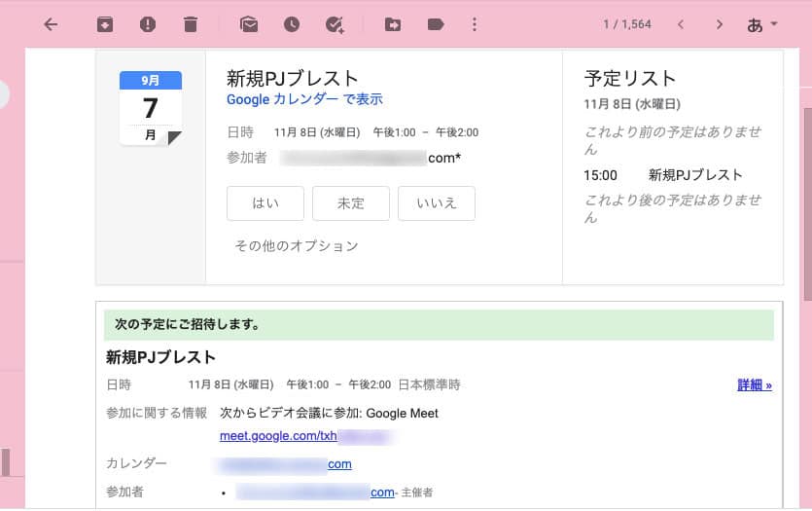Expand その他のオプション
This screenshot has width=812, height=511.
tap(297, 246)
